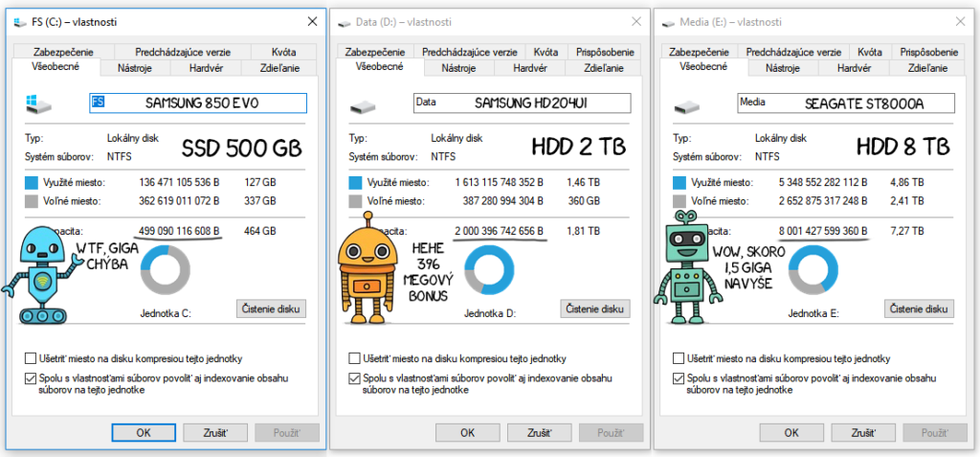Viewport: 980px width, 457px height.
Task: Uncheck file indexing checkbox in Data (D:) dialog
Action: tap(356, 378)
